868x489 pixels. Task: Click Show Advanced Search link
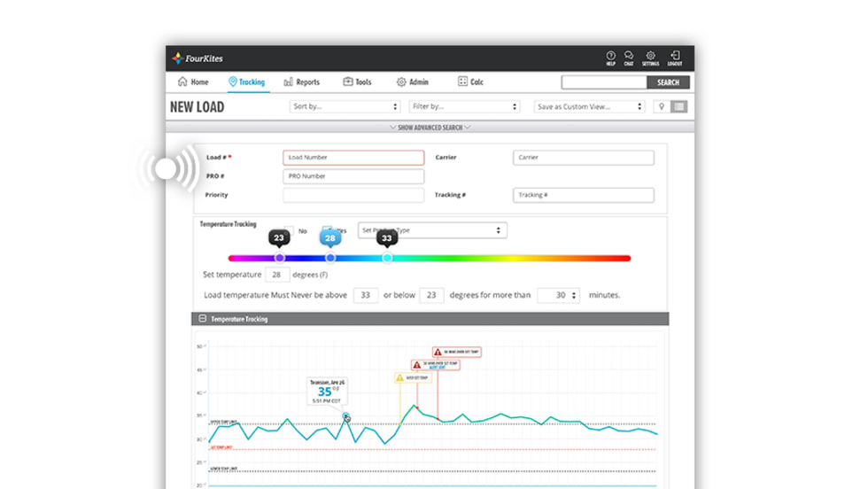click(430, 128)
